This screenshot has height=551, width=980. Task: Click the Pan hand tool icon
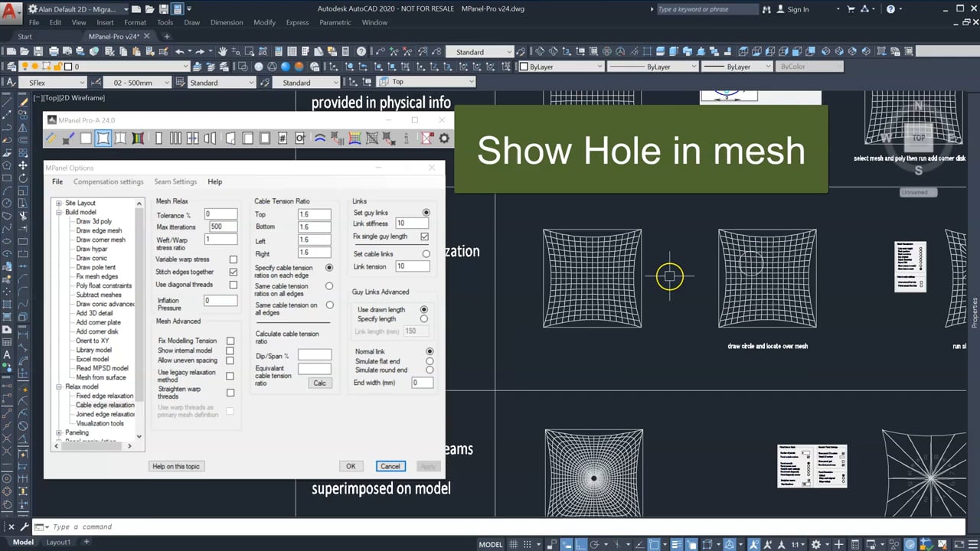tap(223, 51)
